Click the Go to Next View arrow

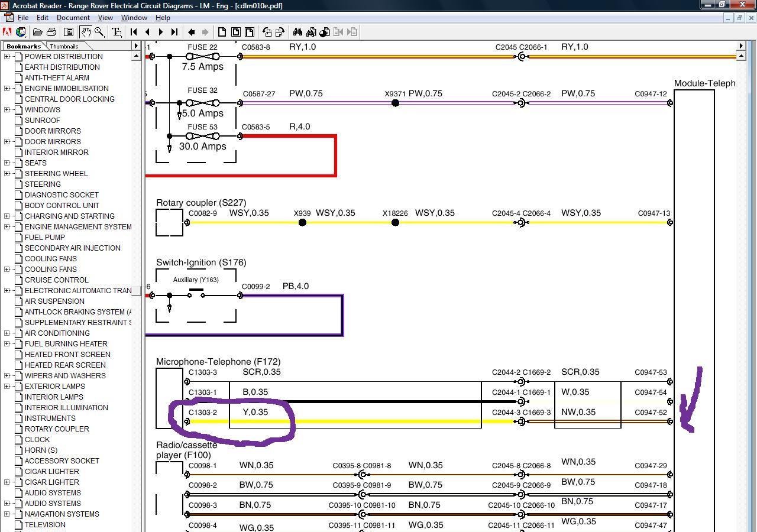[x=205, y=32]
